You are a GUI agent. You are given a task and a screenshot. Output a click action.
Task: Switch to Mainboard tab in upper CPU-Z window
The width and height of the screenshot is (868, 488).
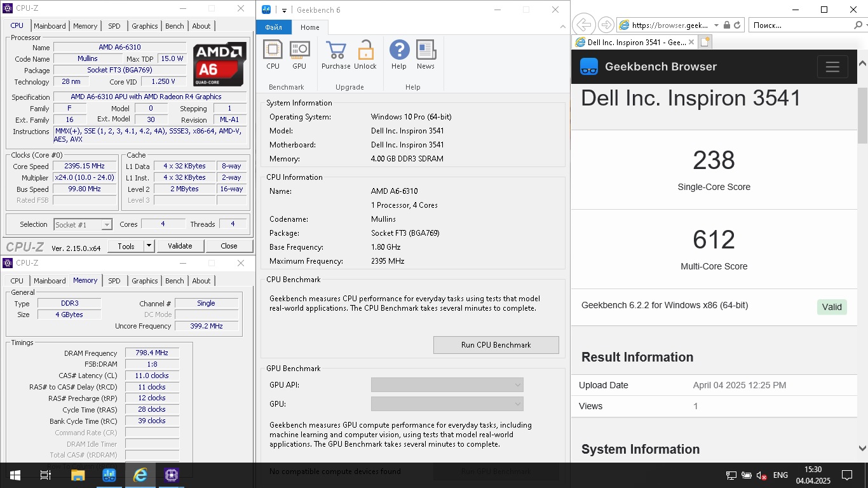click(50, 26)
